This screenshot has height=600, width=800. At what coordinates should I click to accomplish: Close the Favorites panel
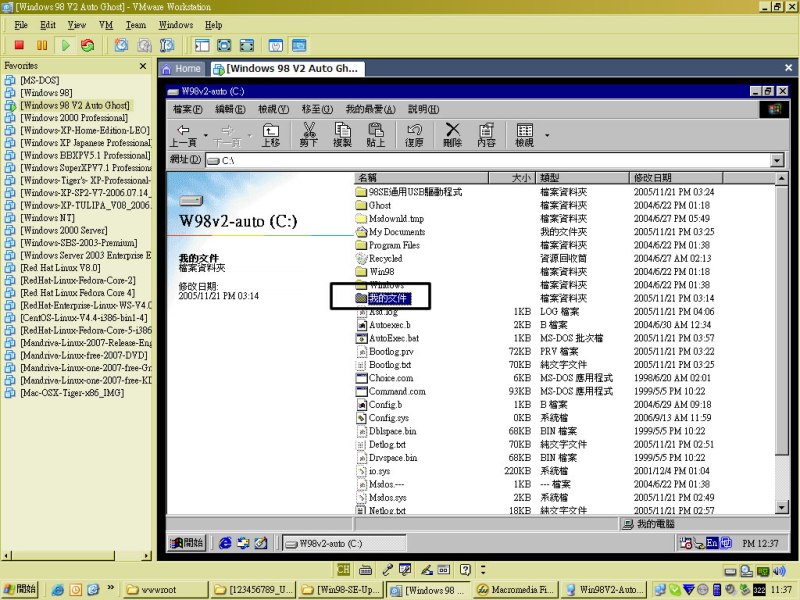click(143, 66)
